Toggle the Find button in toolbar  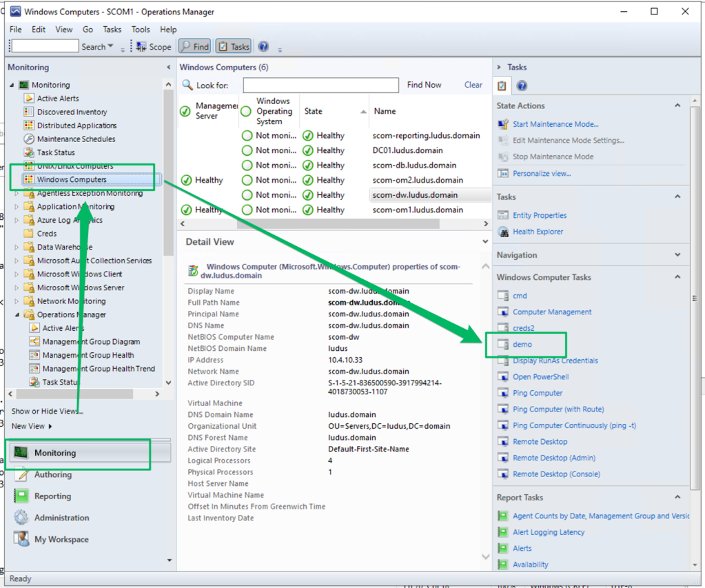tap(194, 47)
